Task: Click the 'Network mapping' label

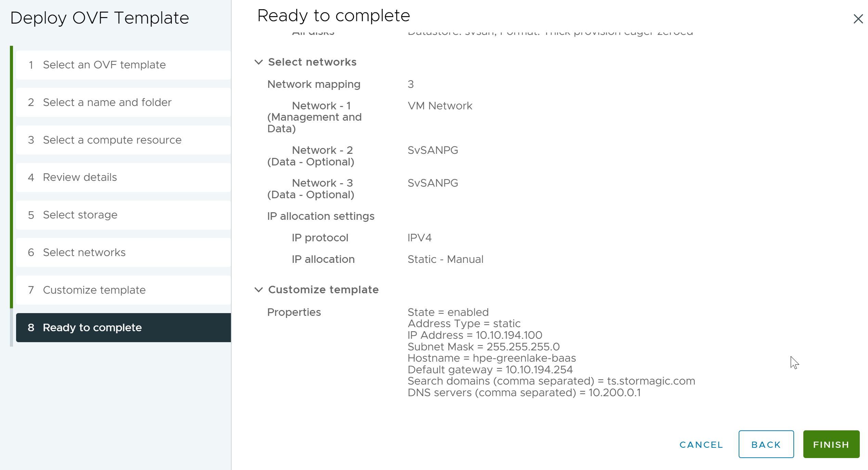Action: [314, 84]
